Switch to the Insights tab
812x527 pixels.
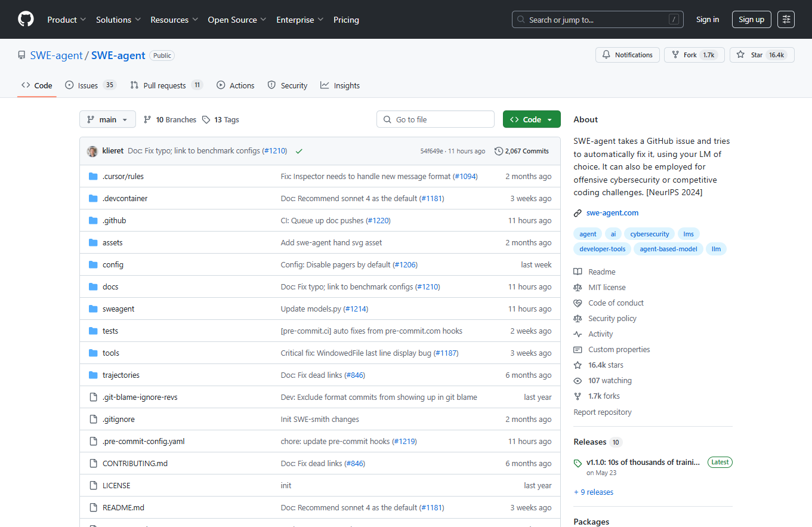coord(340,85)
